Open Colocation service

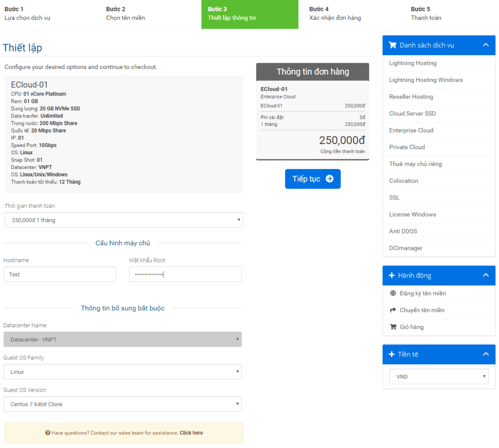tap(439, 181)
